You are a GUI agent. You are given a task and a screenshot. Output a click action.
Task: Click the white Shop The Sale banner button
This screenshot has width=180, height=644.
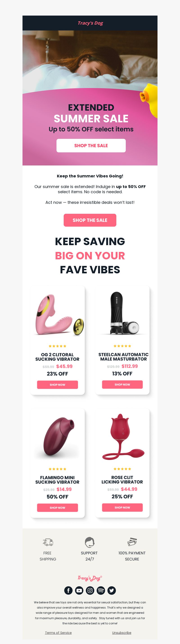[91, 146]
